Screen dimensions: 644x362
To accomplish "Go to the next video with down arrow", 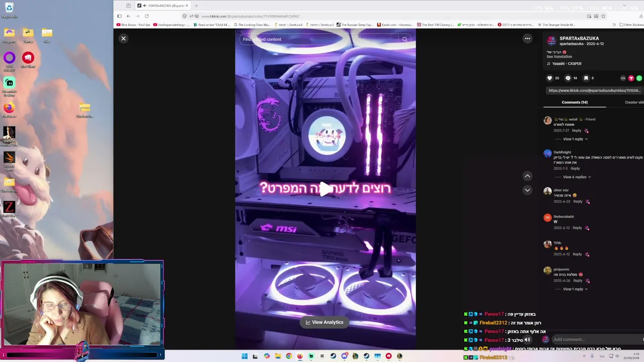I will (527, 190).
